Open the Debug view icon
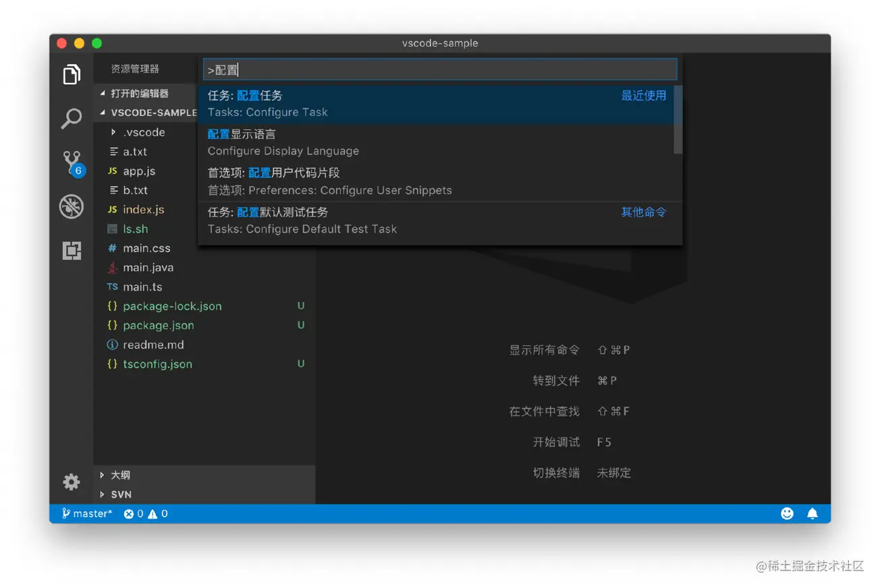 tap(72, 207)
